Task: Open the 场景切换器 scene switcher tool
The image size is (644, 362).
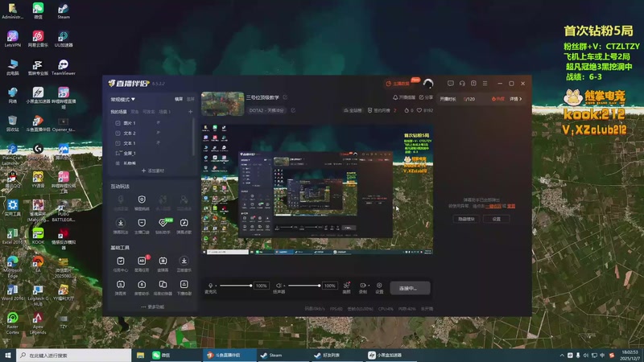Action: pyautogui.click(x=163, y=287)
